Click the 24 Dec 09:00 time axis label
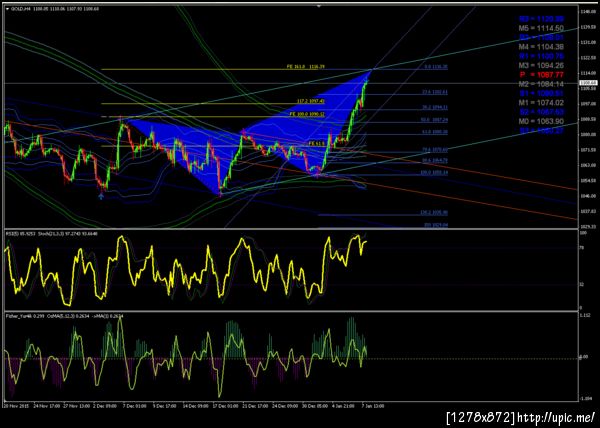The height and width of the screenshot is (428, 600). pyautogui.click(x=285, y=405)
